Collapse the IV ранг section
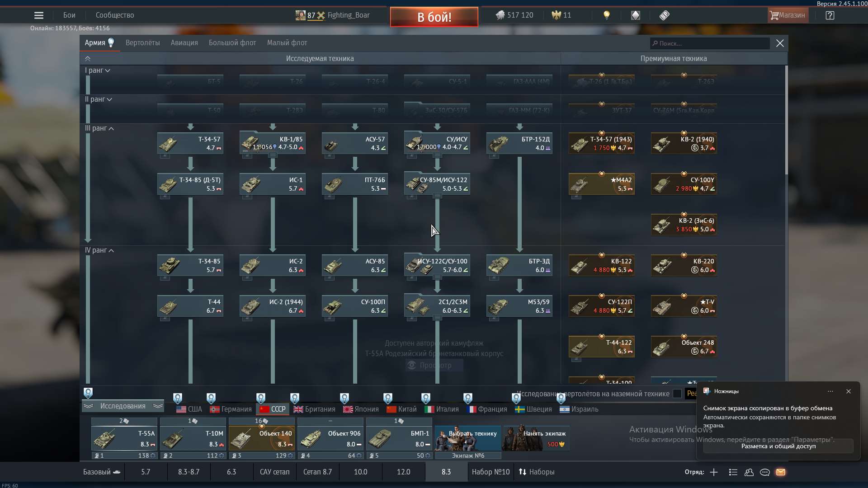Screen dimensions: 868x488 pos(99,250)
